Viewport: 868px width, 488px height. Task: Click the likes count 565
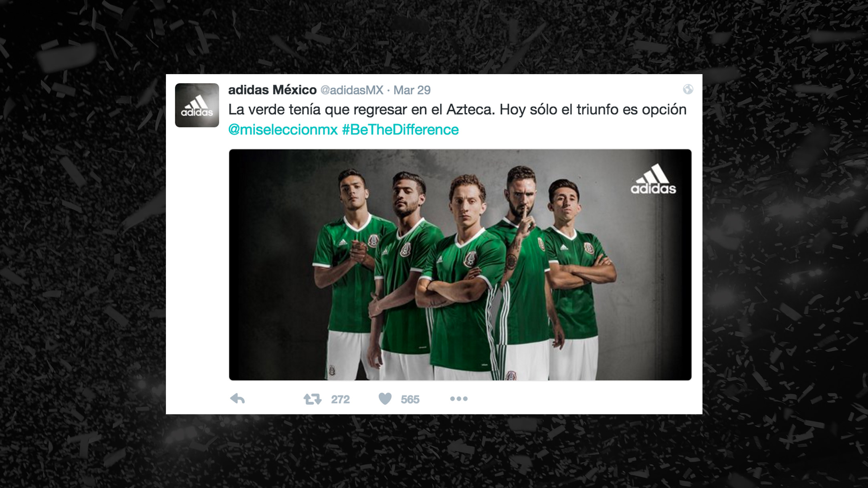[x=410, y=399]
